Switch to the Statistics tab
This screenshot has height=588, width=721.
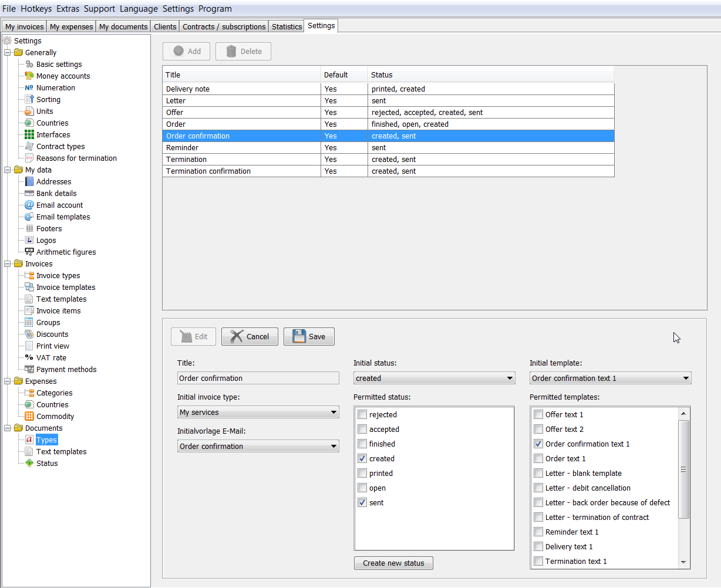click(x=287, y=26)
